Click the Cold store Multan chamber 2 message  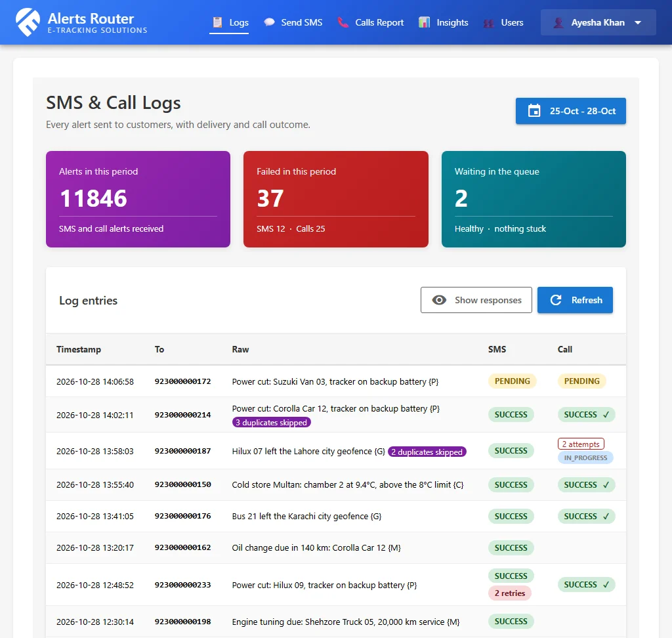coord(348,485)
